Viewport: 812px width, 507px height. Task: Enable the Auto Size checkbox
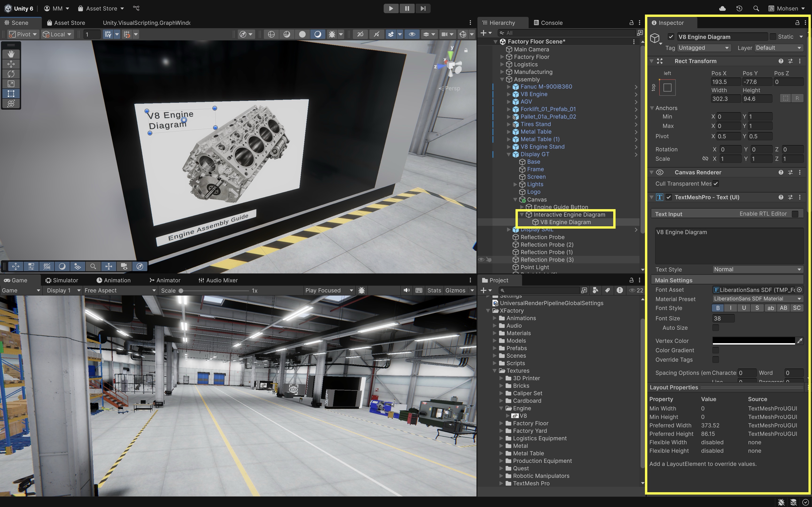tap(715, 328)
